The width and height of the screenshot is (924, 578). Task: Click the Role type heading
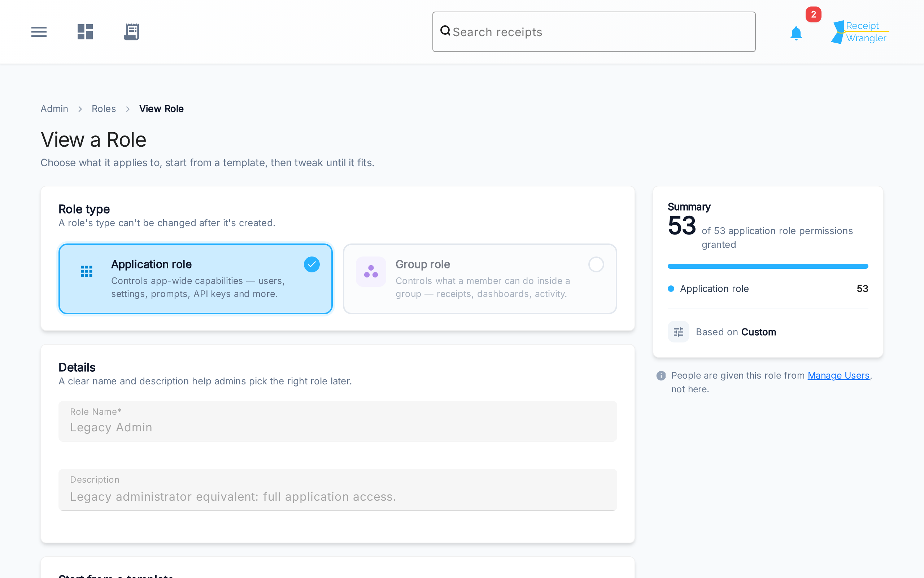point(84,209)
